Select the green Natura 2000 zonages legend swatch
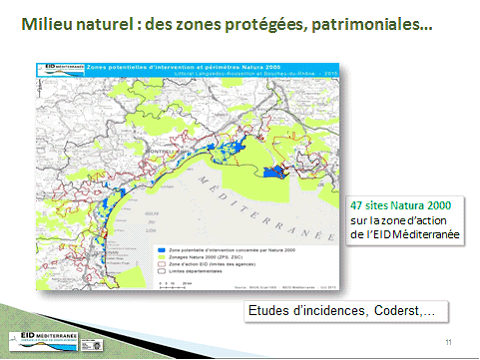The height and width of the screenshot is (360, 480). point(162,257)
